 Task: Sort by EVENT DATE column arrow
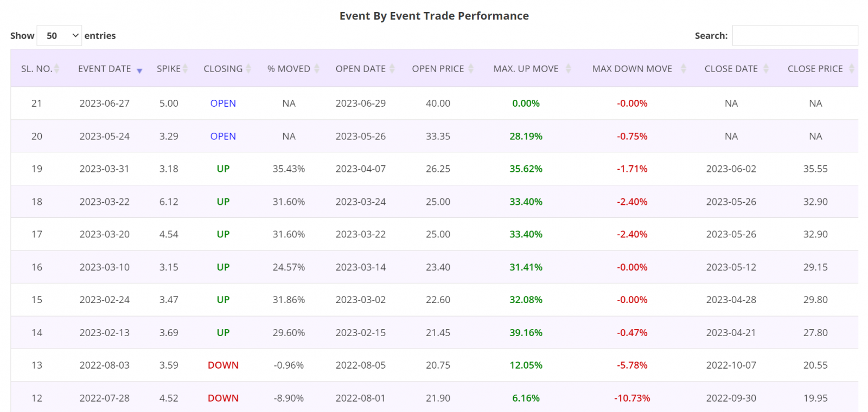(139, 70)
